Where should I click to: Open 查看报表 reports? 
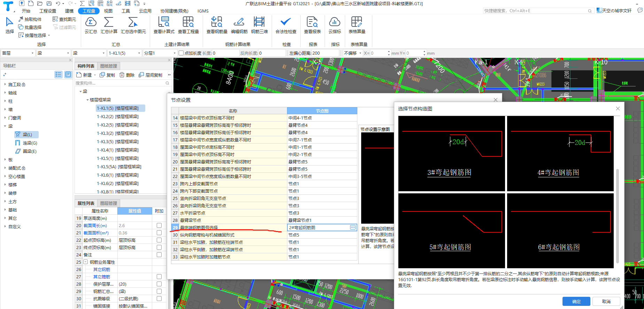tap(312, 25)
